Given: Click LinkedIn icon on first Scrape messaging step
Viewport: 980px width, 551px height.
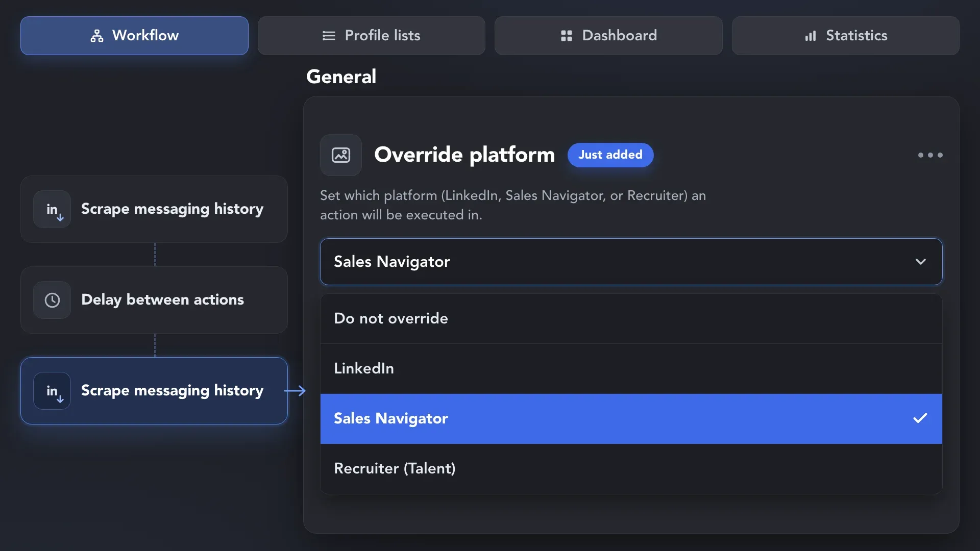Looking at the screenshot, I should coord(52,209).
